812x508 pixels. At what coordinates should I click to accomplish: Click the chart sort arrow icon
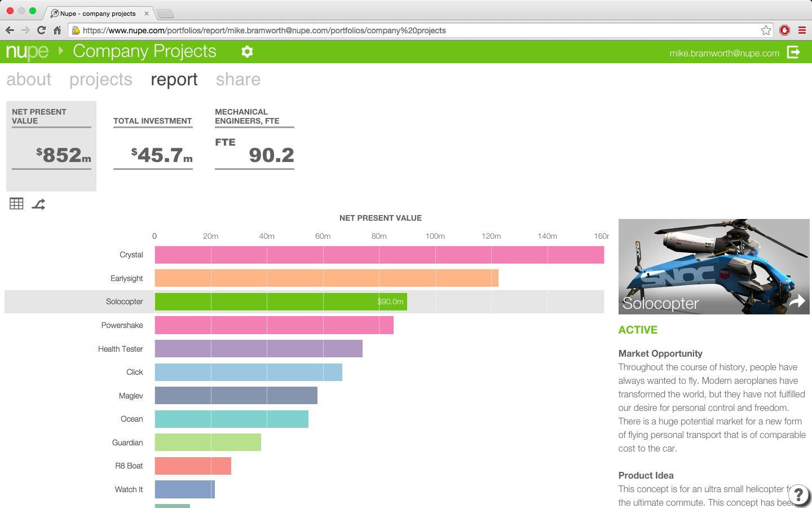[38, 204]
